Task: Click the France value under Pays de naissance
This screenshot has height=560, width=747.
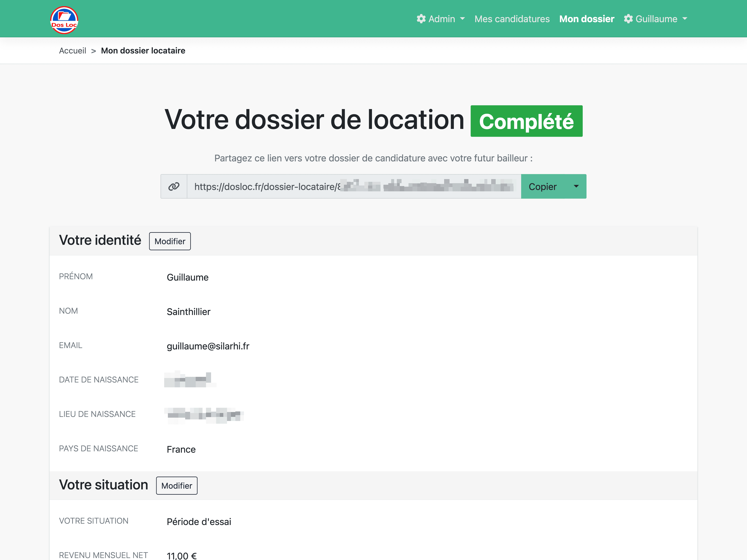Action: point(181,449)
